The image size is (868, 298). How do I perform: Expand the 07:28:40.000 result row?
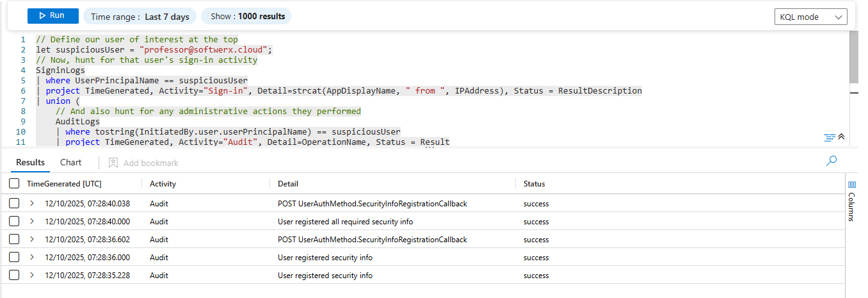click(32, 222)
